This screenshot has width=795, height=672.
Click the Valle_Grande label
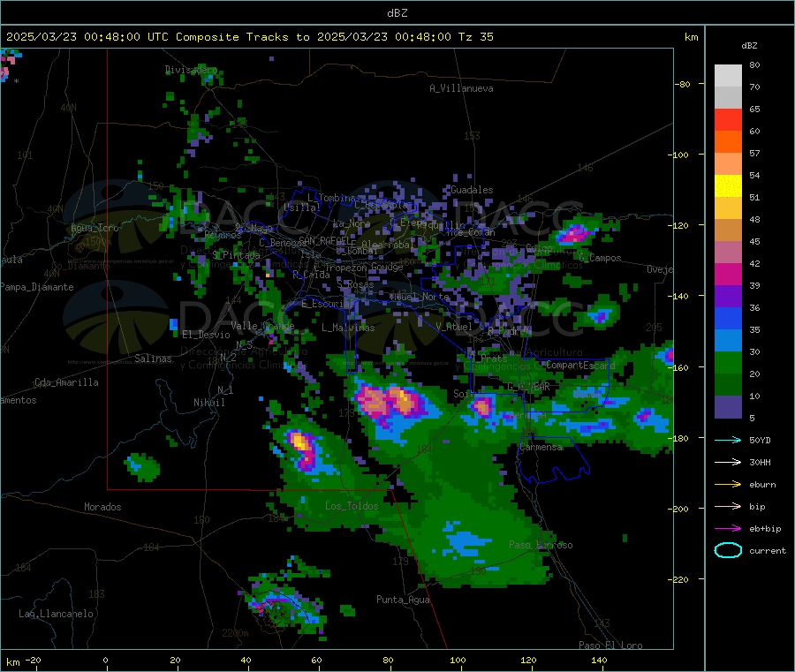pos(262,325)
